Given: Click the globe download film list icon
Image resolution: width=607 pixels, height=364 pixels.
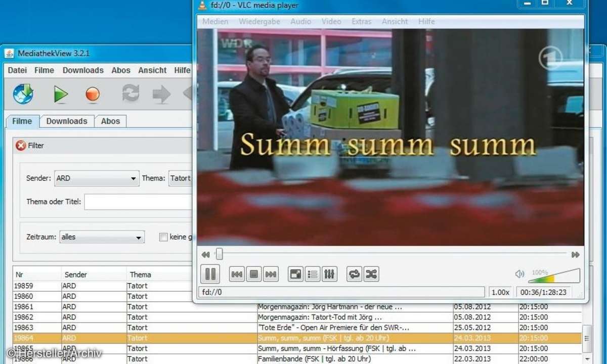Looking at the screenshot, I should tap(23, 95).
